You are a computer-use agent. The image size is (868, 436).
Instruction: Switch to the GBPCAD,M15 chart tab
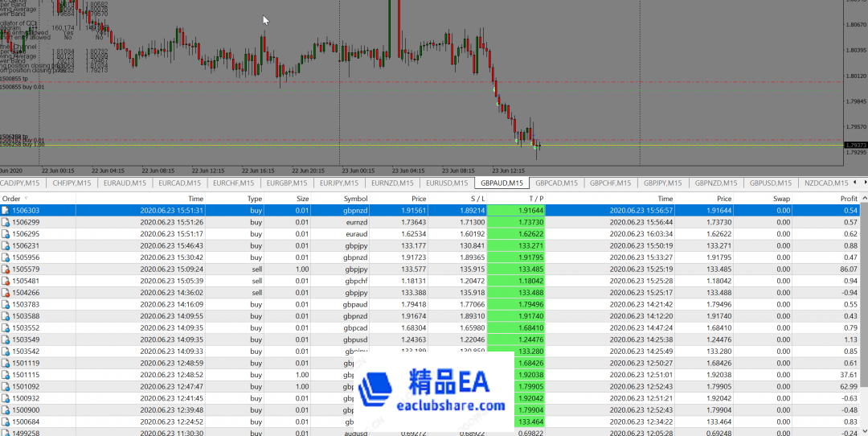tap(556, 183)
